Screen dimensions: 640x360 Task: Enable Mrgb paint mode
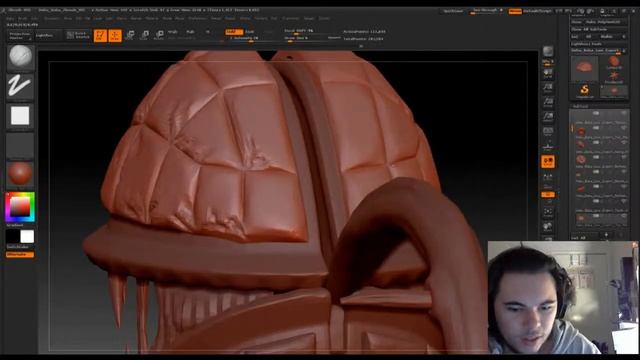(173, 32)
